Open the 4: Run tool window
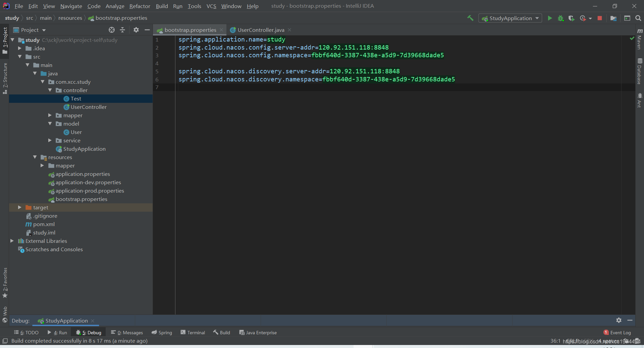644x348 pixels. 57,333
